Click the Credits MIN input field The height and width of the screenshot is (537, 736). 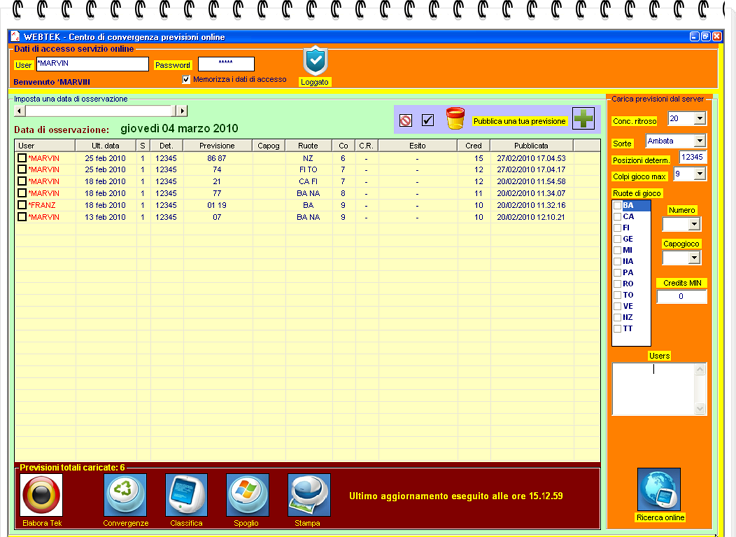(681, 297)
